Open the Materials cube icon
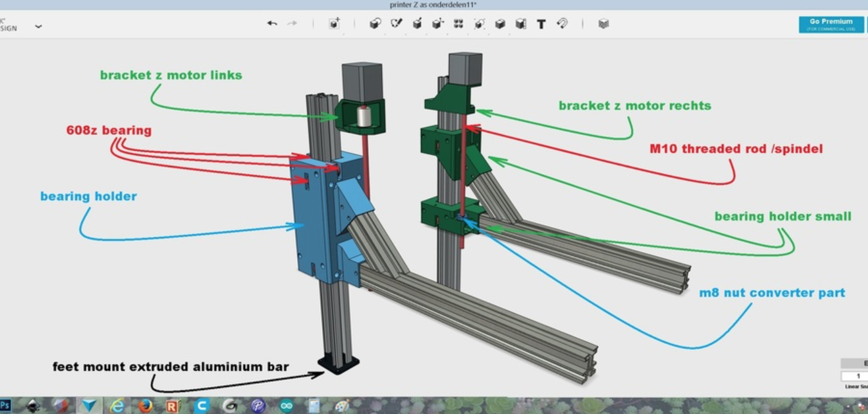 pos(603,24)
